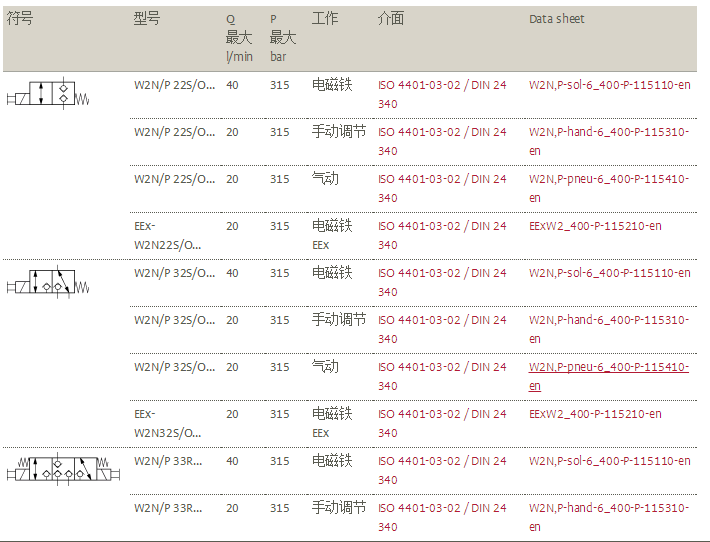This screenshot has width=710, height=542.
Task: Click the 工作 column header
Action: click(x=325, y=18)
